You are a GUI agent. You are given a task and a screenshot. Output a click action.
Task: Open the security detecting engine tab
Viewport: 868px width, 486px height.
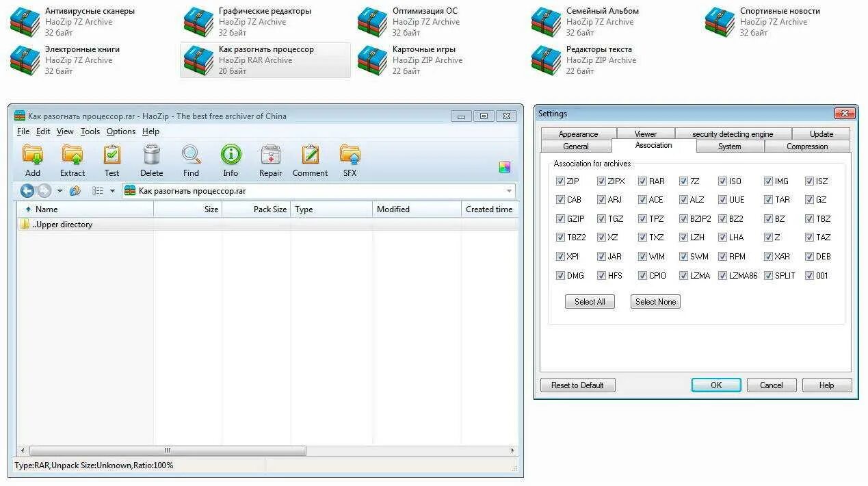click(733, 134)
